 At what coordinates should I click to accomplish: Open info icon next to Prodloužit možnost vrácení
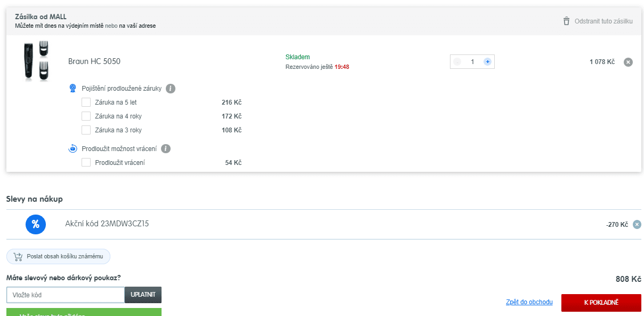[166, 149]
